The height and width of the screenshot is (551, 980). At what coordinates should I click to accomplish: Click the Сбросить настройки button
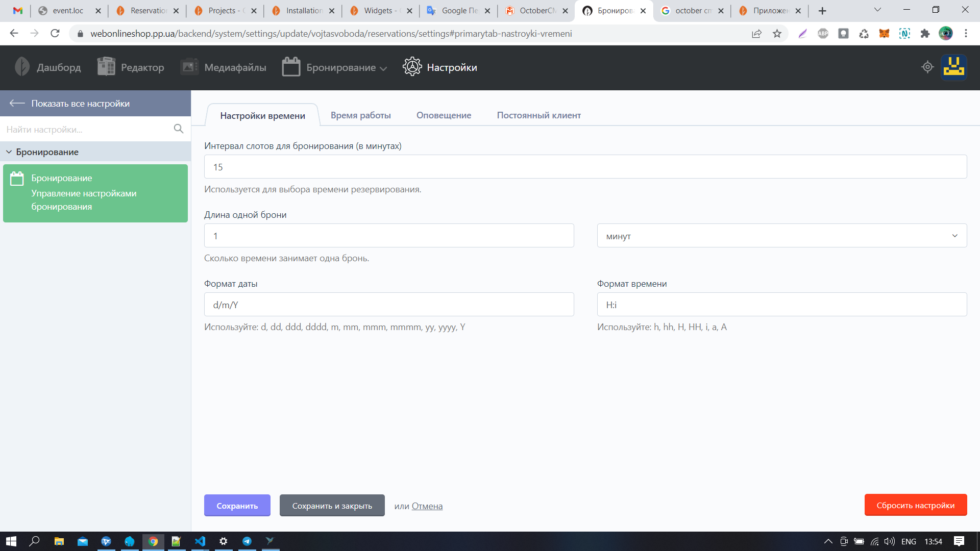915,505
